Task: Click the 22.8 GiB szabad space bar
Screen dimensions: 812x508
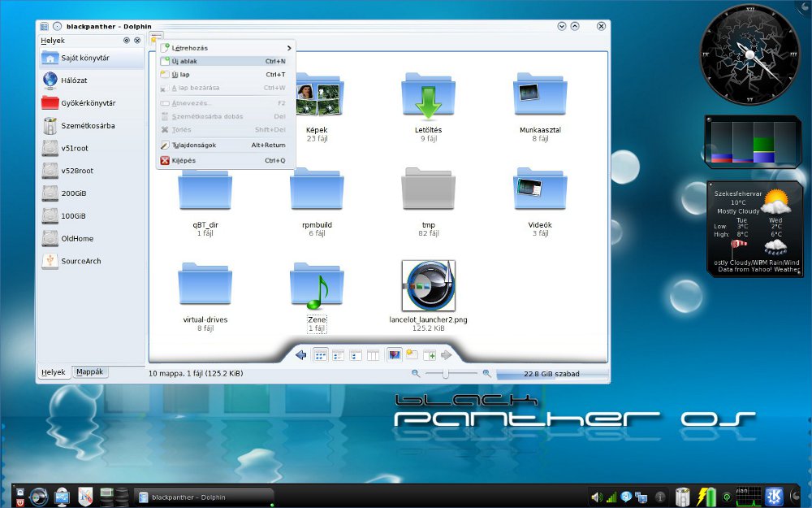Action: coord(551,374)
